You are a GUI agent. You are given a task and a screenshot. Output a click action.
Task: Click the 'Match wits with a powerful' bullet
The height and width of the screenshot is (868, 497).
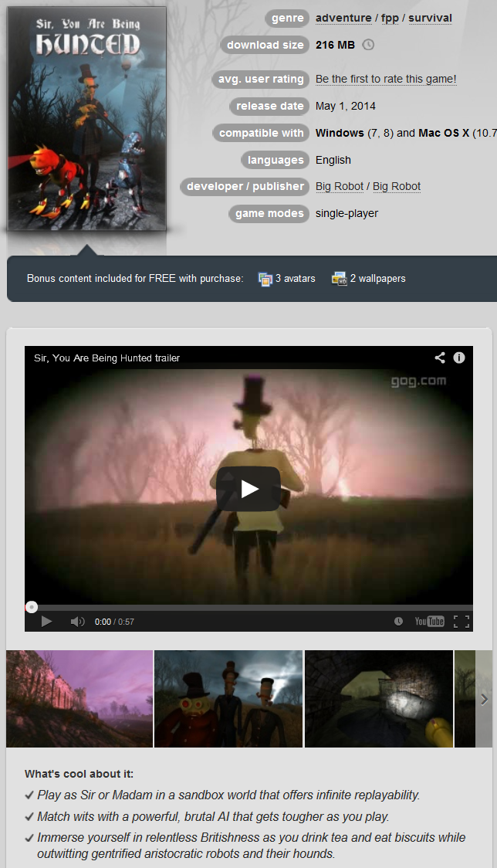tap(213, 817)
